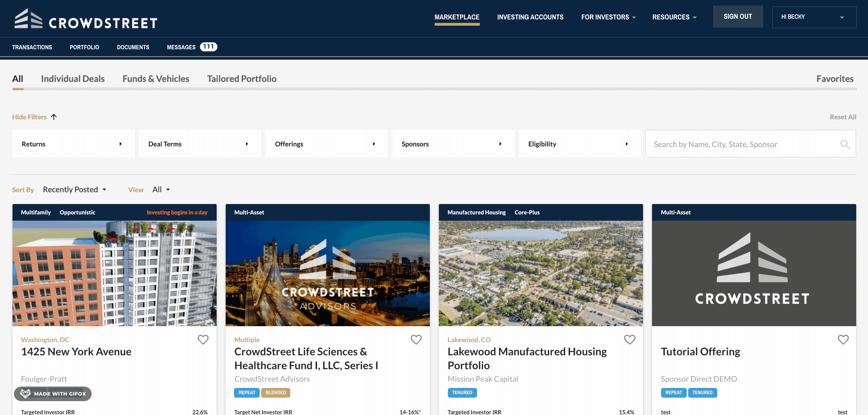The height and width of the screenshot is (415, 868).
Task: Expand the Eligibility filter
Action: point(579,144)
